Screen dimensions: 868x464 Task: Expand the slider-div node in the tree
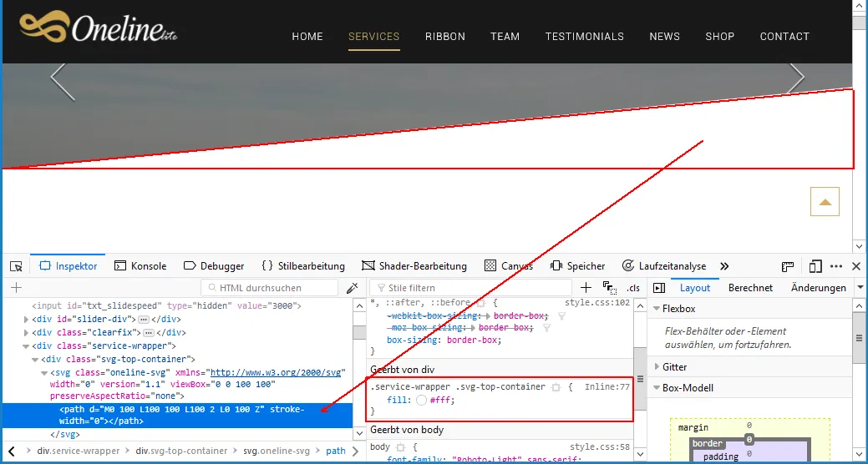(26, 319)
